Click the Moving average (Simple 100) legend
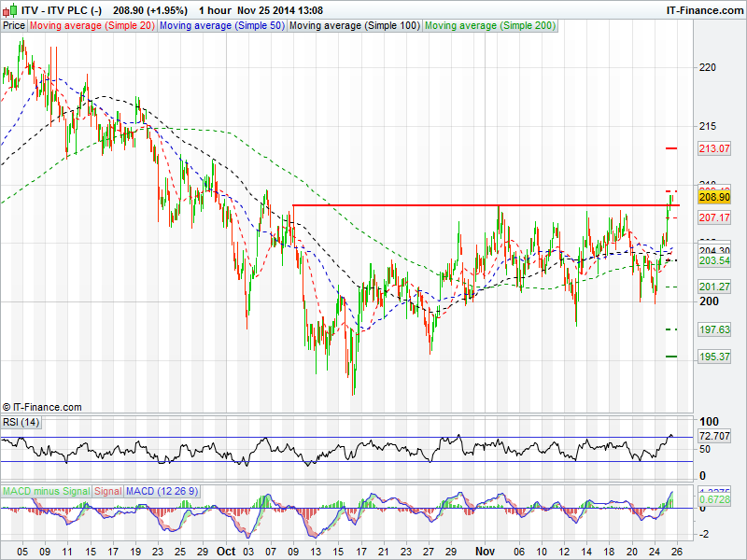Viewport: 747px width, 560px height. click(354, 25)
